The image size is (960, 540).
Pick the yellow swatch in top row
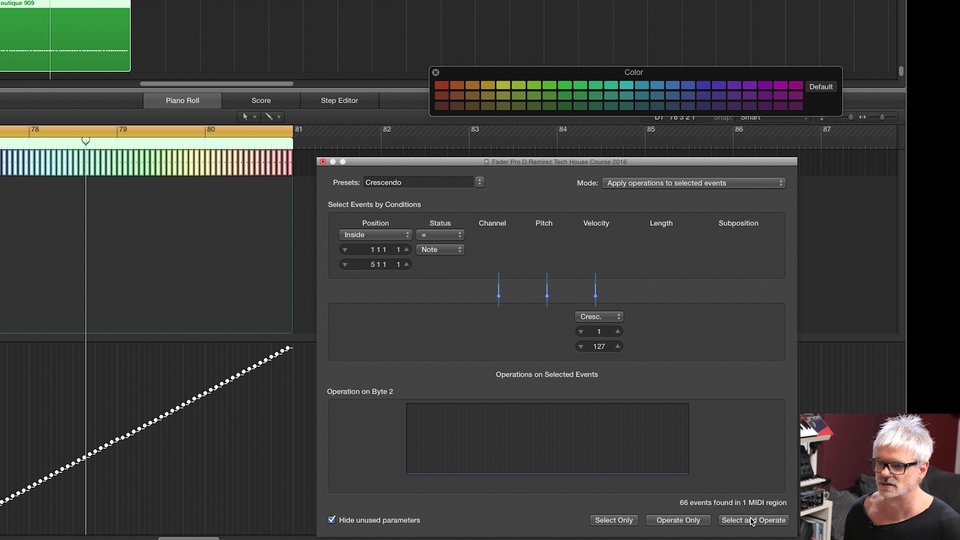pos(503,85)
